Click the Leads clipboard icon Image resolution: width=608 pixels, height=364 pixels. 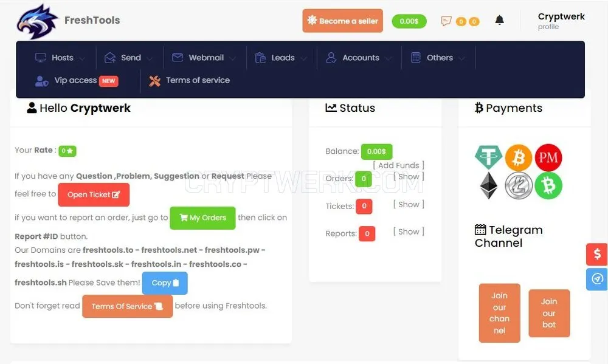[x=260, y=57]
